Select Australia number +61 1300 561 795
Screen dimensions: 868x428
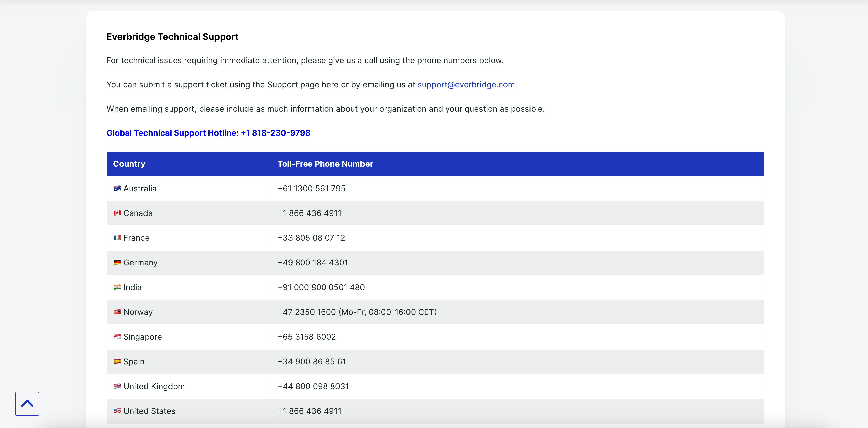[x=311, y=189]
